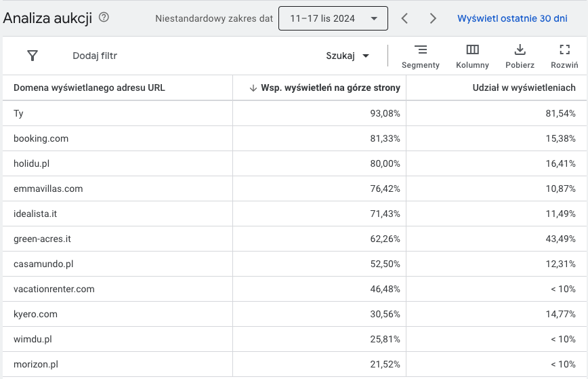This screenshot has width=588, height=379.
Task: Click the kyero.com domain cell
Action: click(35, 314)
